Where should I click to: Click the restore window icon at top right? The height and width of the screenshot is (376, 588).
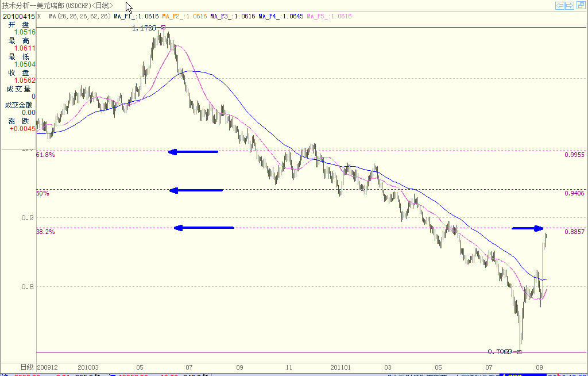pyautogui.click(x=580, y=5)
